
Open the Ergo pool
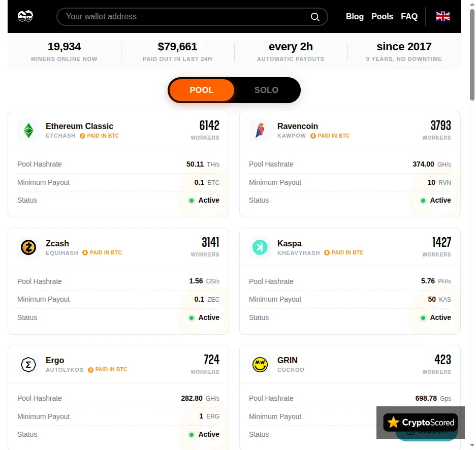(118, 398)
